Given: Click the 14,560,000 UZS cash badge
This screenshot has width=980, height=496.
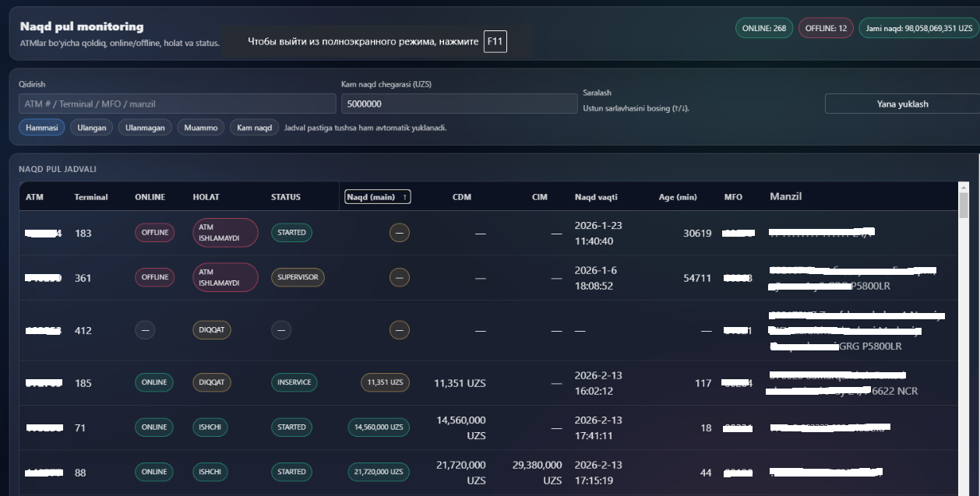Looking at the screenshot, I should [378, 427].
